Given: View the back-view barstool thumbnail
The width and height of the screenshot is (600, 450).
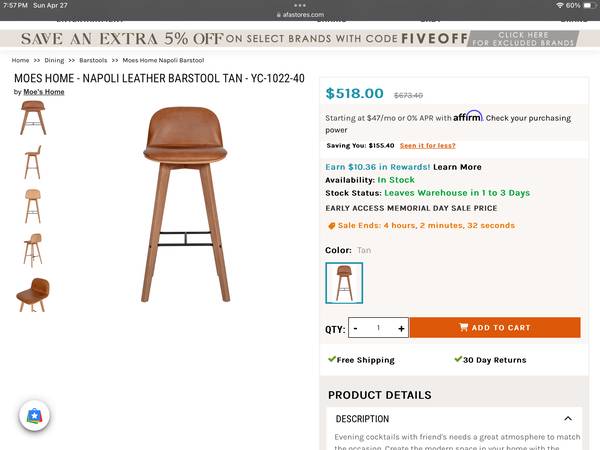Looking at the screenshot, I should 33,206.
